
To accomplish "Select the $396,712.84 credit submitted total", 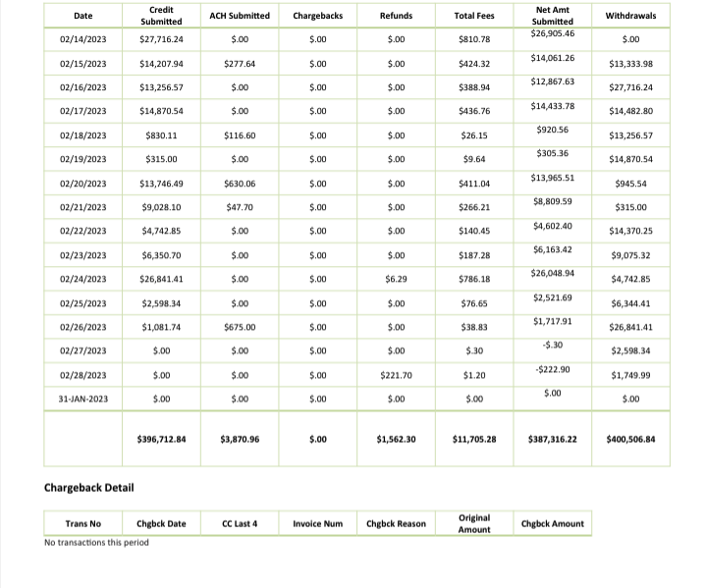I will pyautogui.click(x=161, y=439).
